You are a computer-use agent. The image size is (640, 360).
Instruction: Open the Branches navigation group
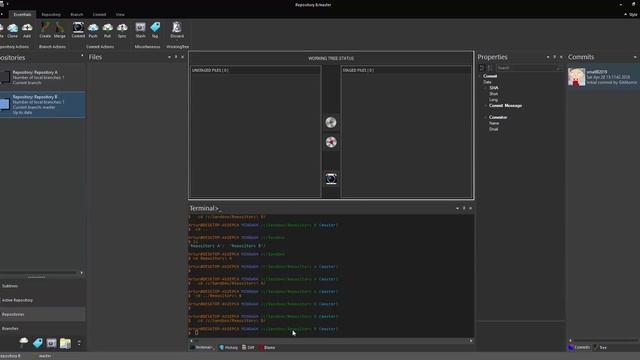(42, 329)
